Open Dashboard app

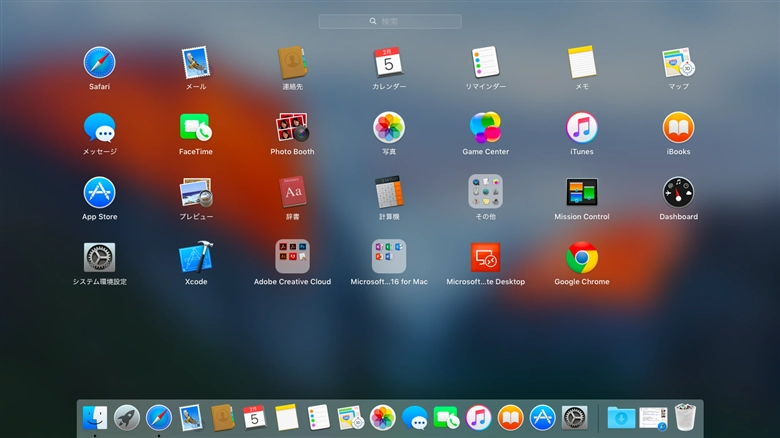(679, 193)
